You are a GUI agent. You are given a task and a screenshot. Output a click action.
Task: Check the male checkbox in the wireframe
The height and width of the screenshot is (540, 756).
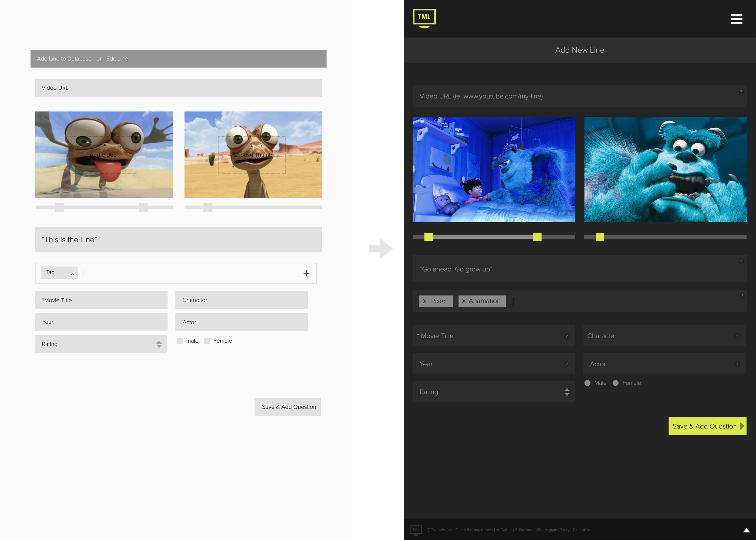180,341
